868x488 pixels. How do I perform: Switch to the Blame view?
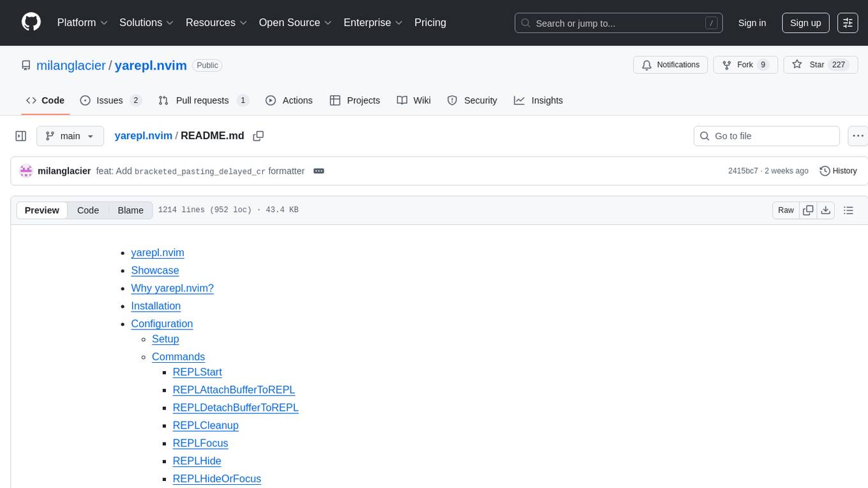click(x=131, y=210)
